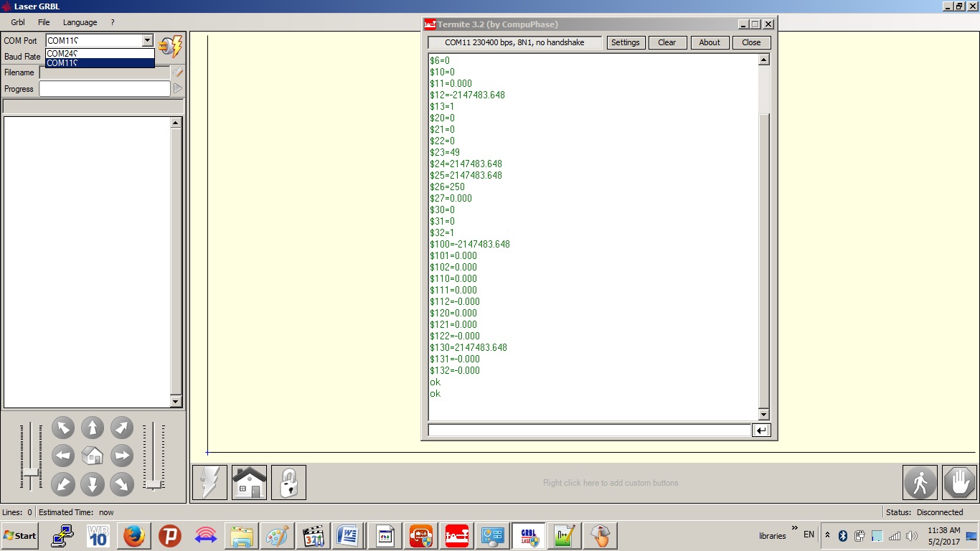Click the Termite Close port button
The width and height of the screenshot is (980, 551).
[x=751, y=42]
